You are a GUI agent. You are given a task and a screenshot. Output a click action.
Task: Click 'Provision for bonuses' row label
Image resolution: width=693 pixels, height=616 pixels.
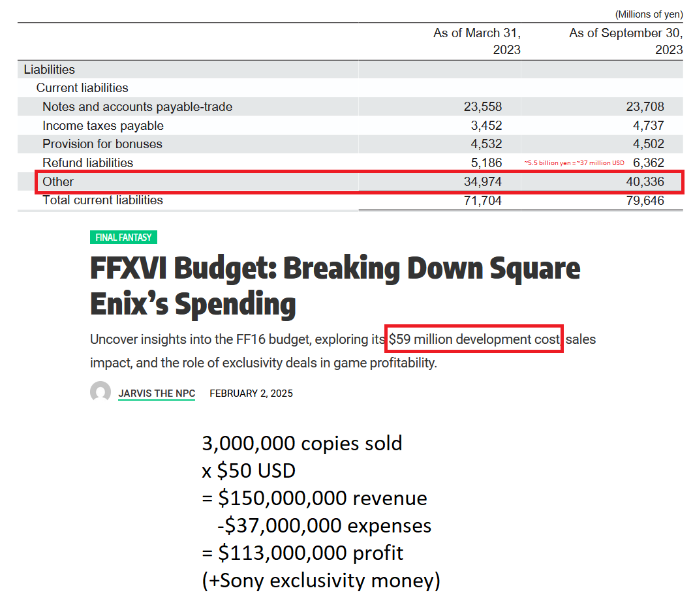102,144
